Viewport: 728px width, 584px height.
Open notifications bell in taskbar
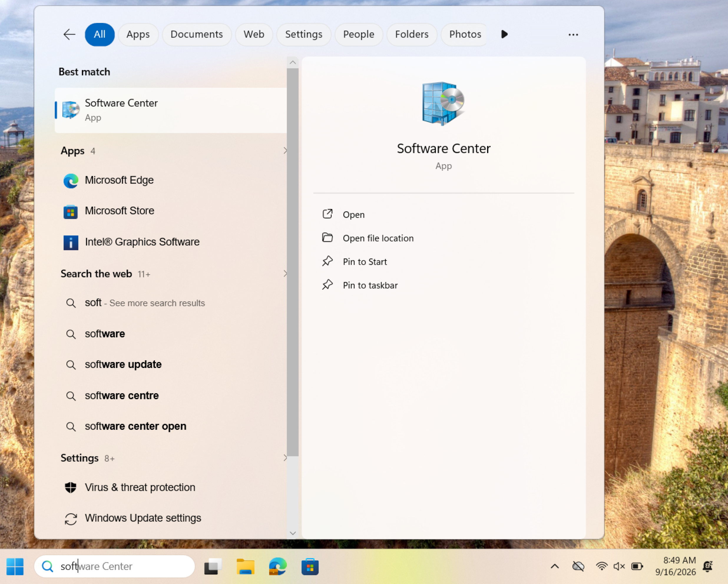708,566
